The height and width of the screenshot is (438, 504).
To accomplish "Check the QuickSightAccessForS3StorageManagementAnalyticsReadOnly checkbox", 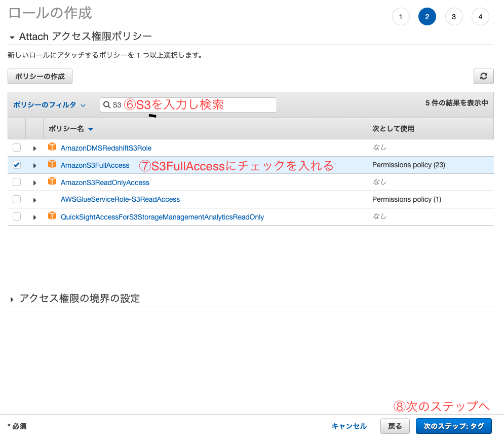I will coord(17,216).
